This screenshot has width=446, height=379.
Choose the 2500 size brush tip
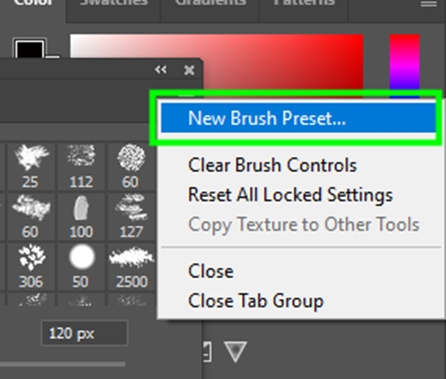[131, 266]
